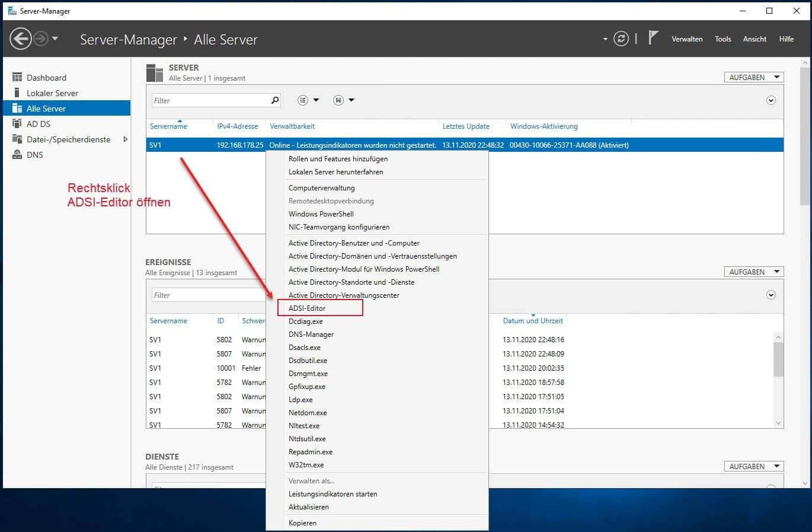Open the AUFGABEN dropdown of the SERVER pane
The image size is (812, 532).
pyautogui.click(x=753, y=77)
